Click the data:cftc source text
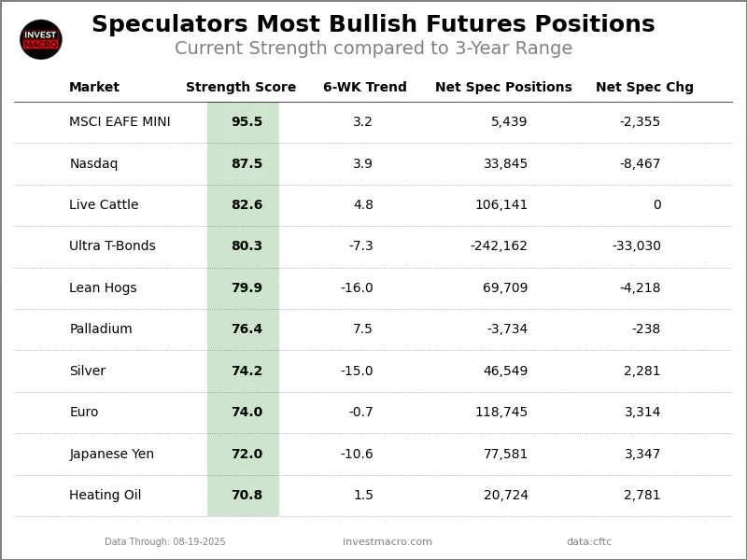Viewport: 747px width, 560px height. click(x=589, y=542)
